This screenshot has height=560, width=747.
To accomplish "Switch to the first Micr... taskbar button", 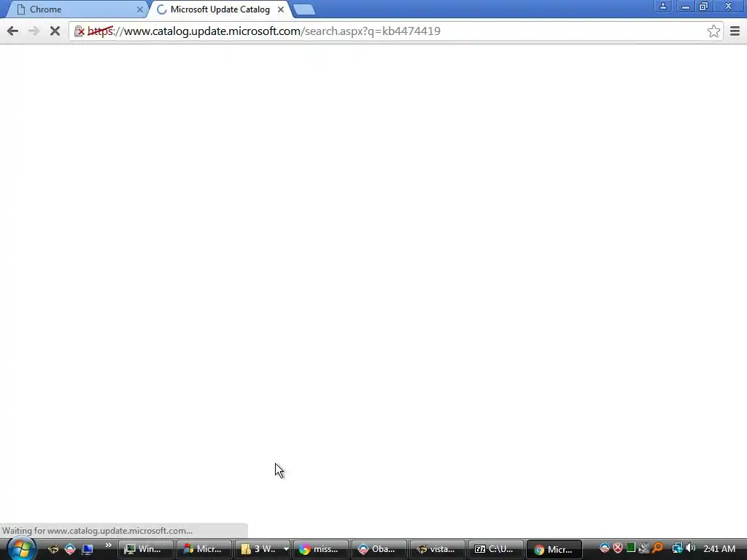I will coord(204,549).
